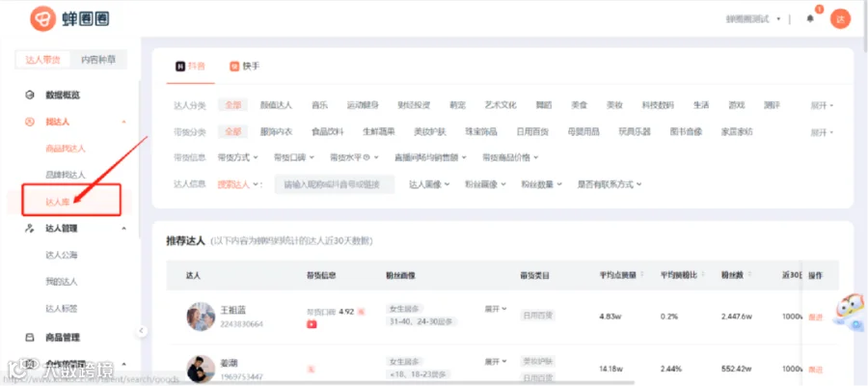Image resolution: width=868 pixels, height=386 pixels.
Task: Open 达人库 in the sidebar
Action: coord(57,202)
